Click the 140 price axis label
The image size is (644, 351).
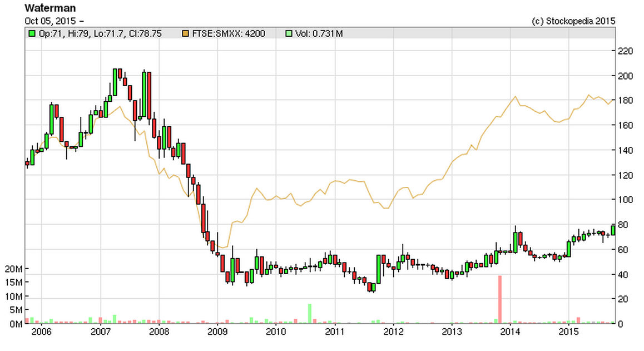click(x=626, y=150)
